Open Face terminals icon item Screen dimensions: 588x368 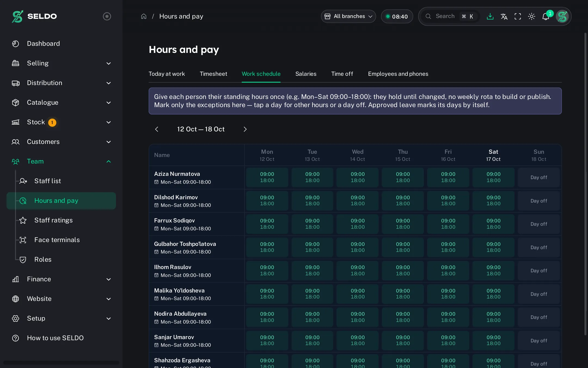pyautogui.click(x=23, y=240)
